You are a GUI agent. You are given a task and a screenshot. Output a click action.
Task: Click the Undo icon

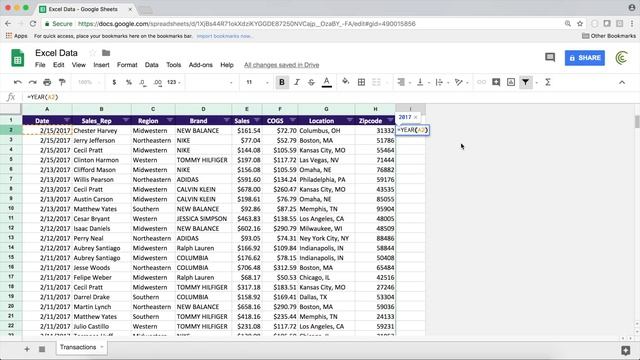[x=18, y=82]
